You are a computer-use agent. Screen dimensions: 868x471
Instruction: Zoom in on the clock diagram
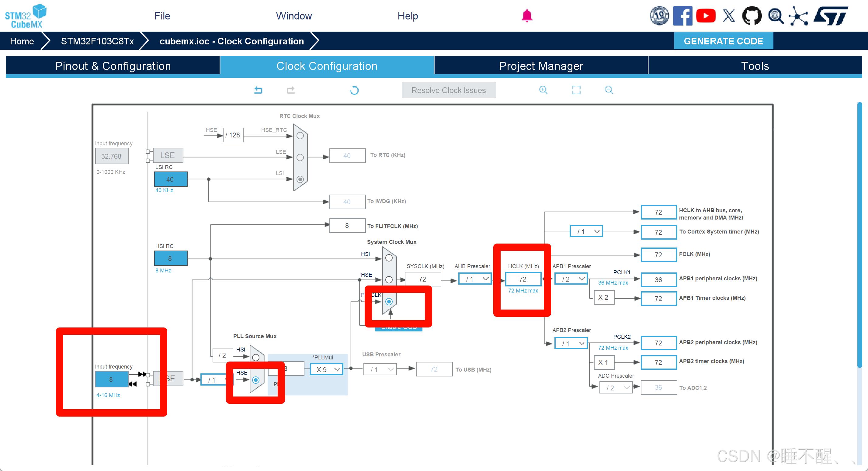click(x=543, y=90)
